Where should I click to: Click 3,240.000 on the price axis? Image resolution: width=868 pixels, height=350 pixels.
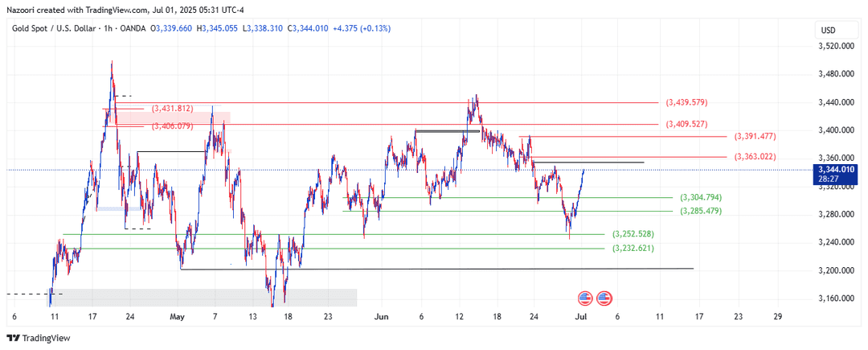tap(835, 242)
